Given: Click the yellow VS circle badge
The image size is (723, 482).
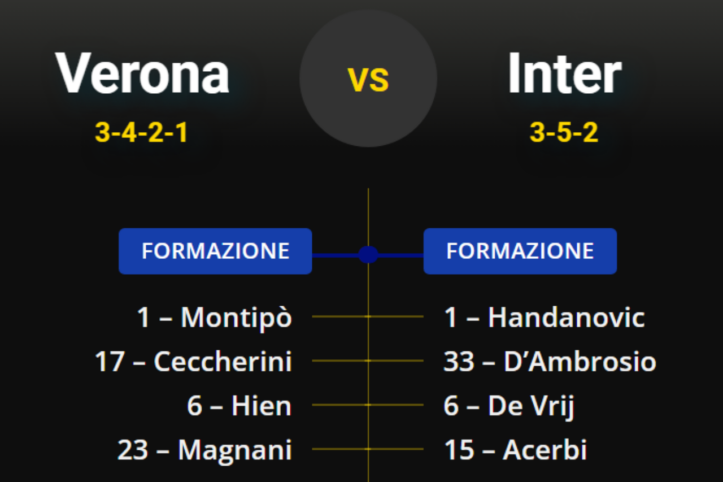Looking at the screenshot, I should [368, 79].
